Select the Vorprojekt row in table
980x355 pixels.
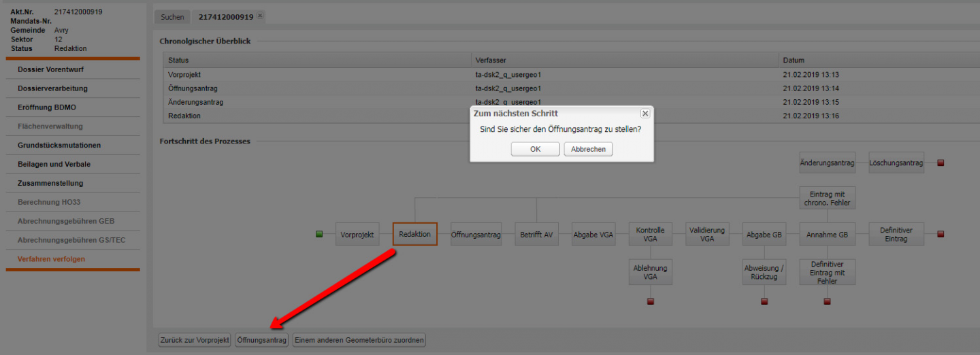[185, 75]
